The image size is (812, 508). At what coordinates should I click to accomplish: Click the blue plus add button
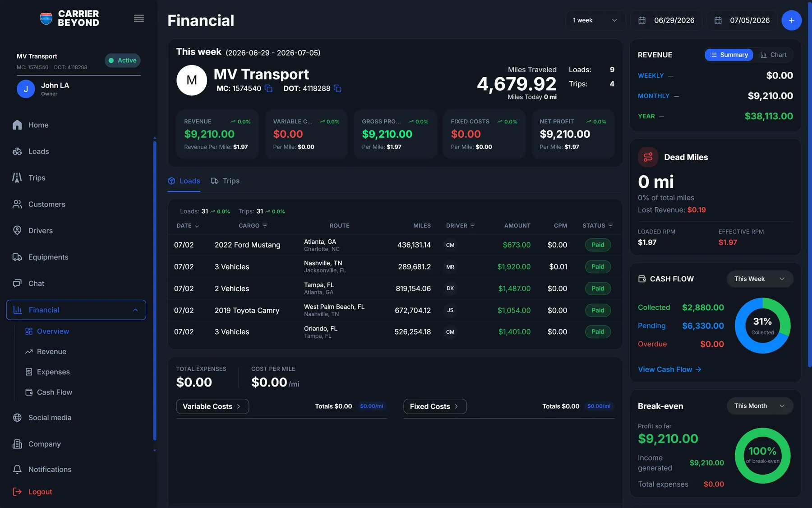pyautogui.click(x=791, y=20)
